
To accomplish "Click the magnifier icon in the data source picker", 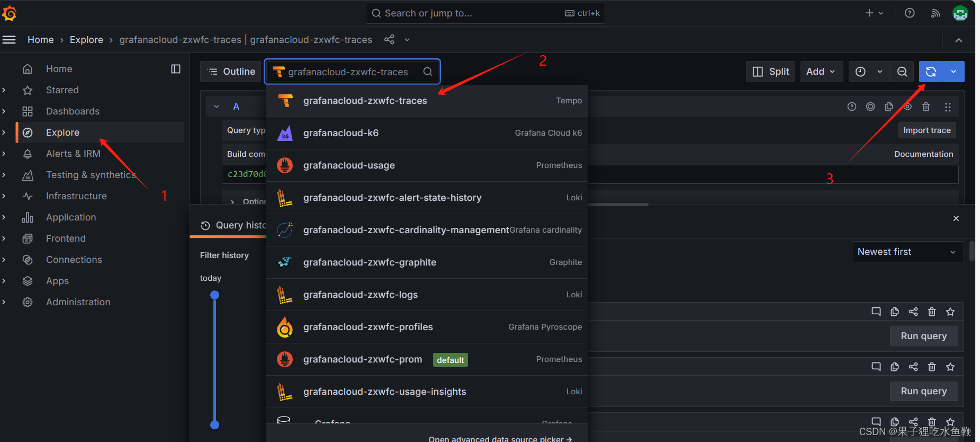I will tap(427, 72).
